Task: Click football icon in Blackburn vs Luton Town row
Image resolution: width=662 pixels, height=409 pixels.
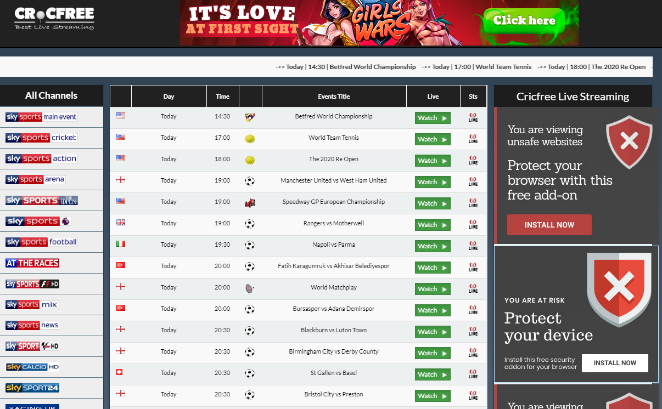Action: (250, 330)
